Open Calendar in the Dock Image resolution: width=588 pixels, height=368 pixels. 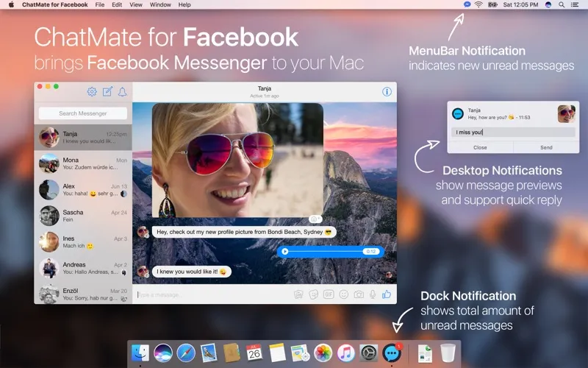[x=254, y=353]
